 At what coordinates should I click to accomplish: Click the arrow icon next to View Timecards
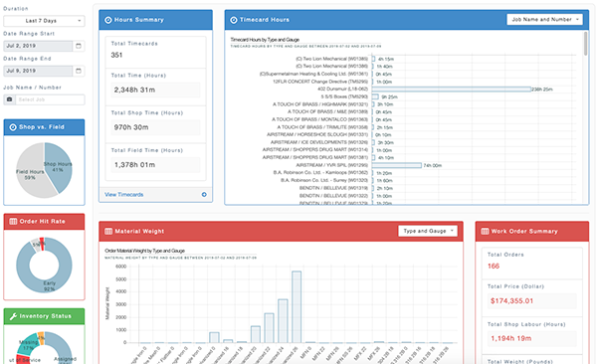pyautogui.click(x=204, y=195)
